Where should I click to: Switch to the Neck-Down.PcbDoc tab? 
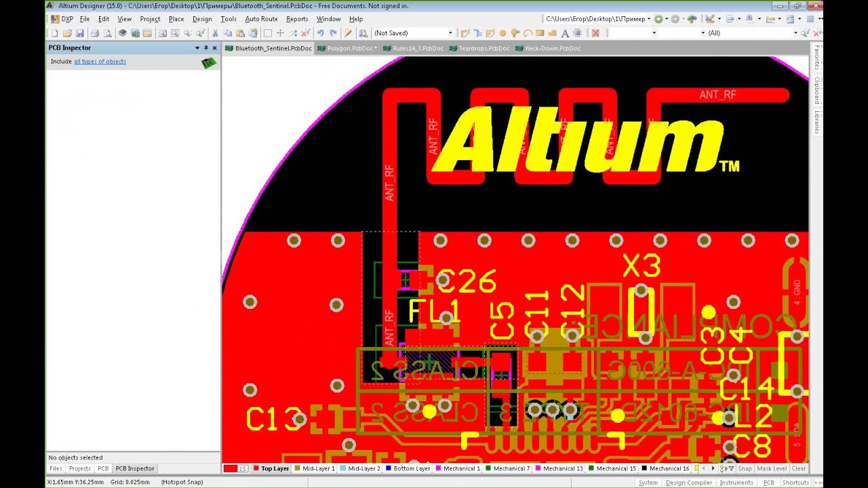click(x=547, y=48)
